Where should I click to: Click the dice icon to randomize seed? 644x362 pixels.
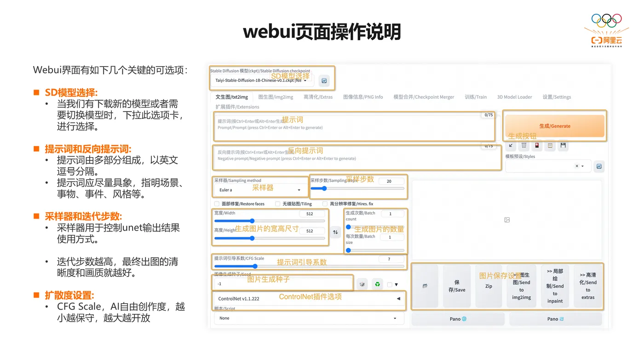click(x=362, y=284)
